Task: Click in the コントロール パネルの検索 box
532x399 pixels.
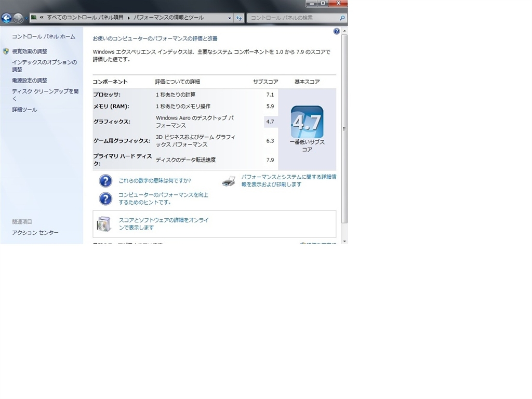Action: (292, 18)
